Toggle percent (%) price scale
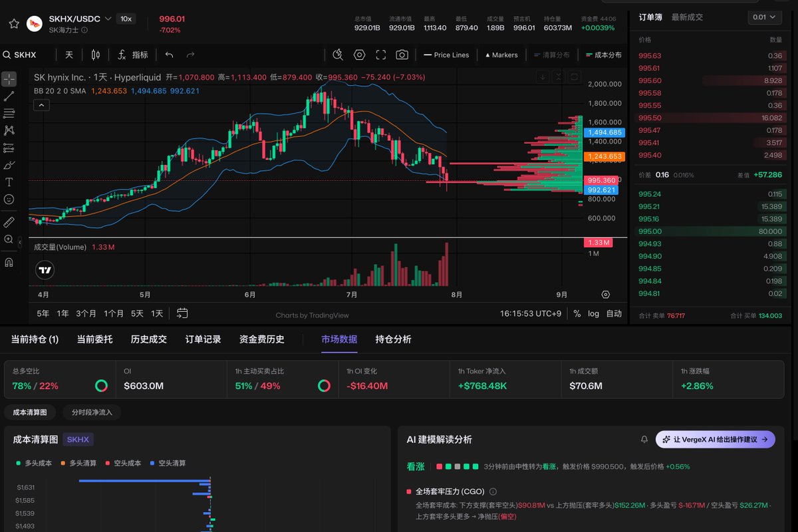This screenshot has height=532, width=798. click(x=577, y=313)
